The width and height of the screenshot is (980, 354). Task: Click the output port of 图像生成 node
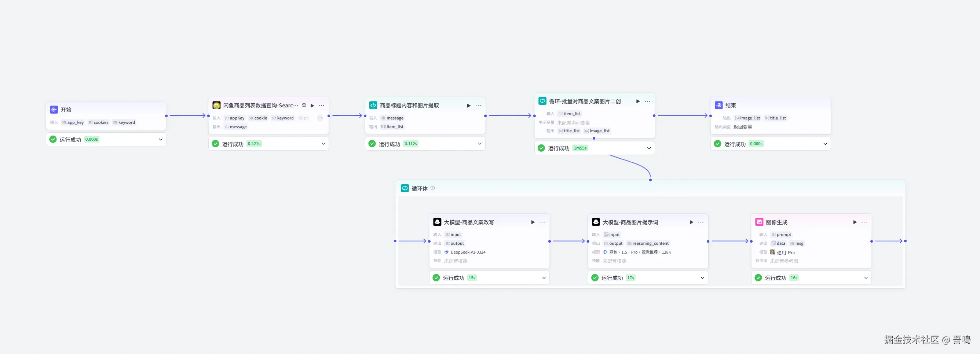(x=871, y=241)
